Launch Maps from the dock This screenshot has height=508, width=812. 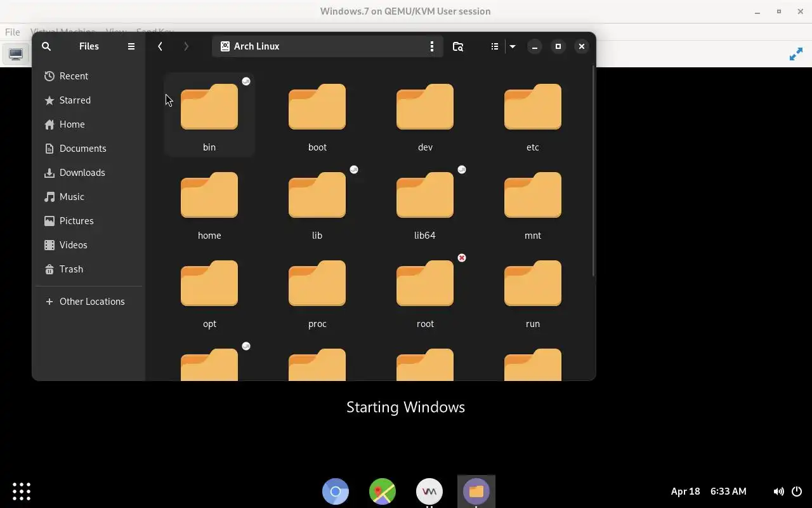[383, 491]
